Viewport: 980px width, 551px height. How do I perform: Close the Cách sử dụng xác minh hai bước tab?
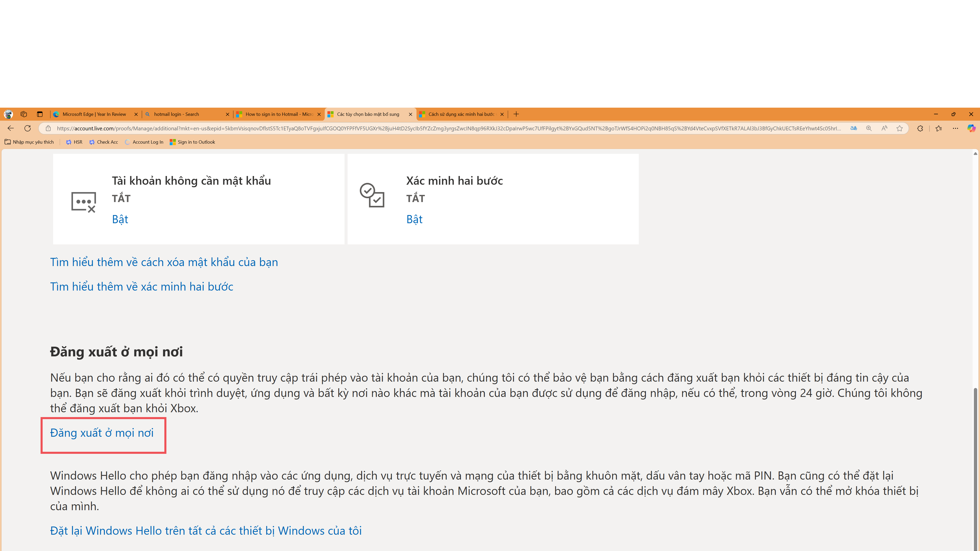[x=502, y=114]
